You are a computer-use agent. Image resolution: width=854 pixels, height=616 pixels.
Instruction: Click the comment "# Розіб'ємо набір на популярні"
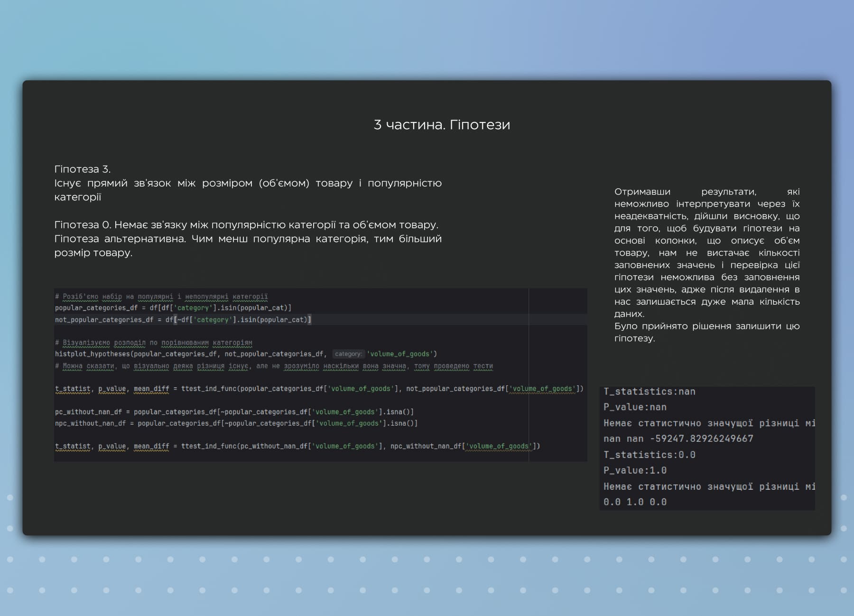[x=161, y=297]
